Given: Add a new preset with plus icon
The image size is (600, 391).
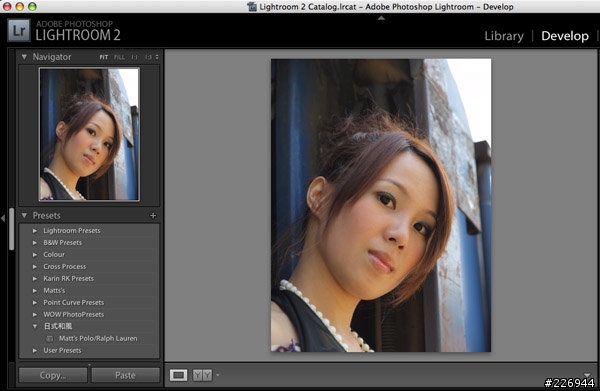Looking at the screenshot, I should [x=153, y=216].
